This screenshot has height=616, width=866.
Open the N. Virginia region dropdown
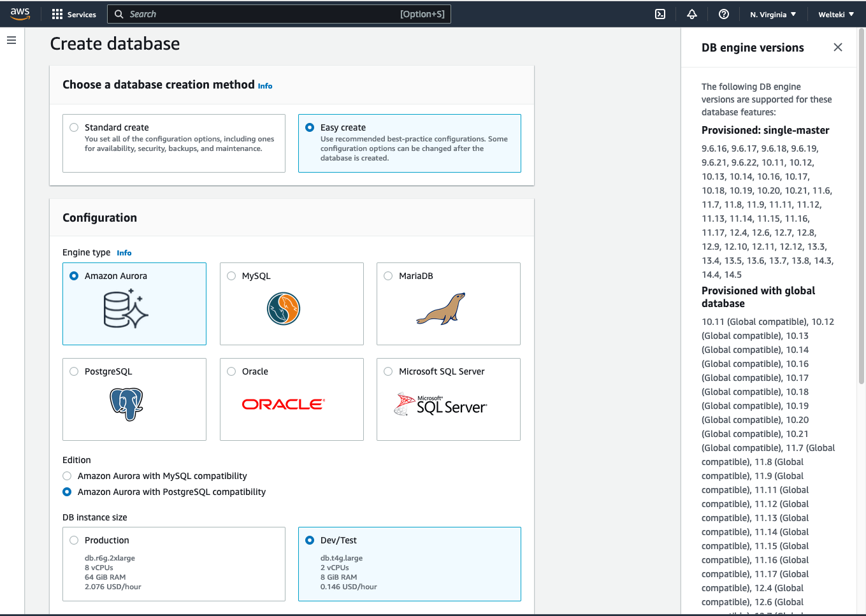pyautogui.click(x=773, y=14)
